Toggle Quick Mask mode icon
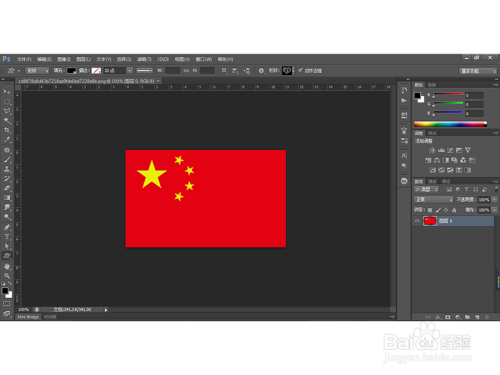The image size is (500, 375). [x=7, y=304]
